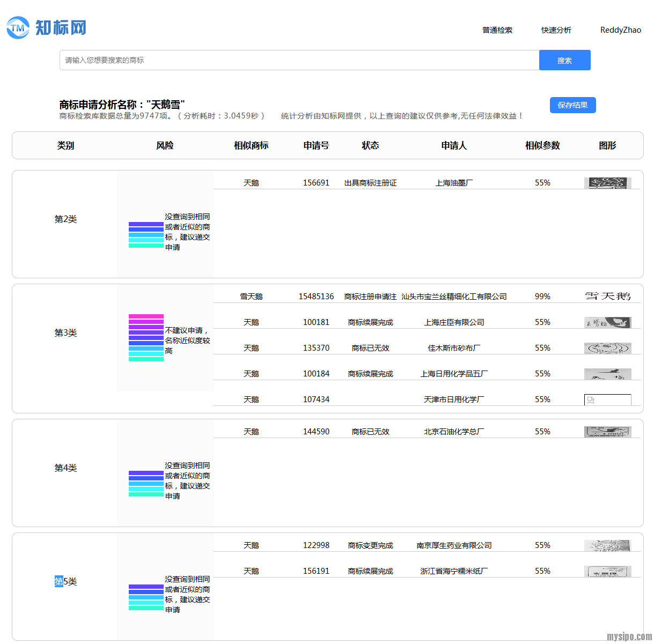Select the 第5类 category label
Viewport: 654px width, 644px height.
65,581
